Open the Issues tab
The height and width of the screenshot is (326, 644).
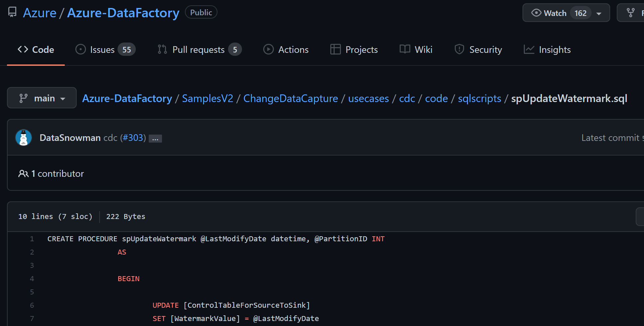click(105, 50)
